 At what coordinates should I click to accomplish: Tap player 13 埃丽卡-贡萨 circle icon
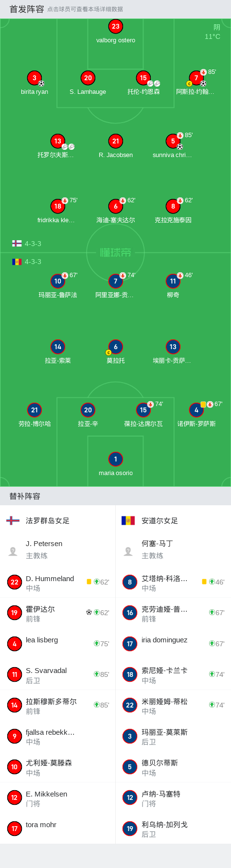coord(173,347)
